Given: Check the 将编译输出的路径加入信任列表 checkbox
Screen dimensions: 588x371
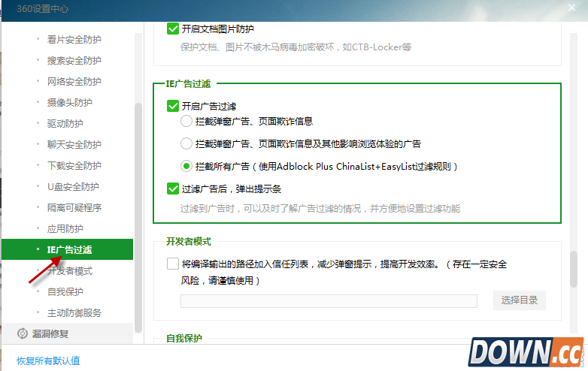Looking at the screenshot, I should (x=172, y=264).
